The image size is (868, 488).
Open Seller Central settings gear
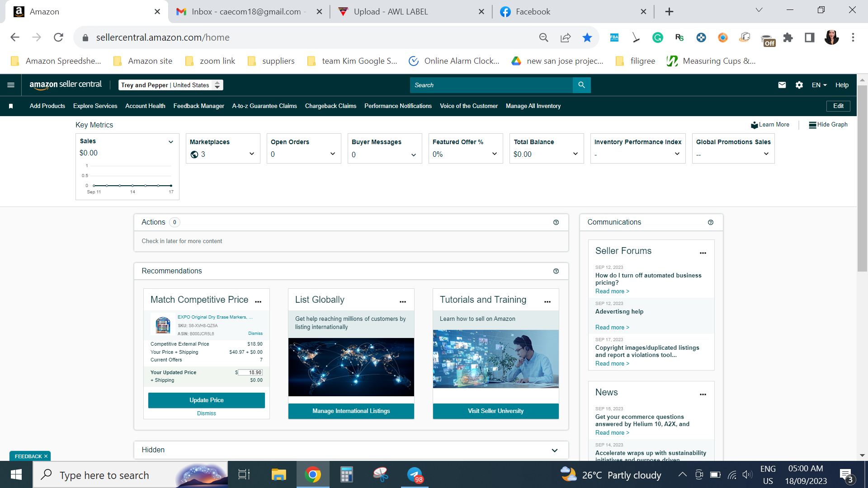799,85
